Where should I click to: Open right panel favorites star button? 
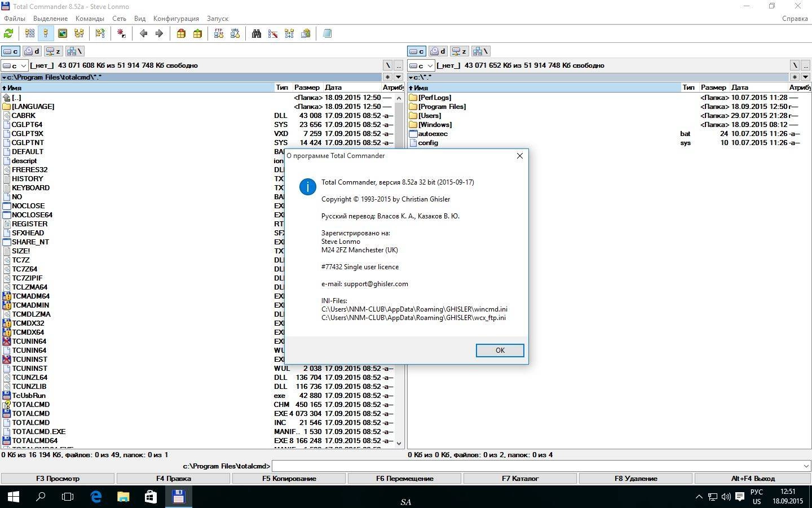click(795, 77)
